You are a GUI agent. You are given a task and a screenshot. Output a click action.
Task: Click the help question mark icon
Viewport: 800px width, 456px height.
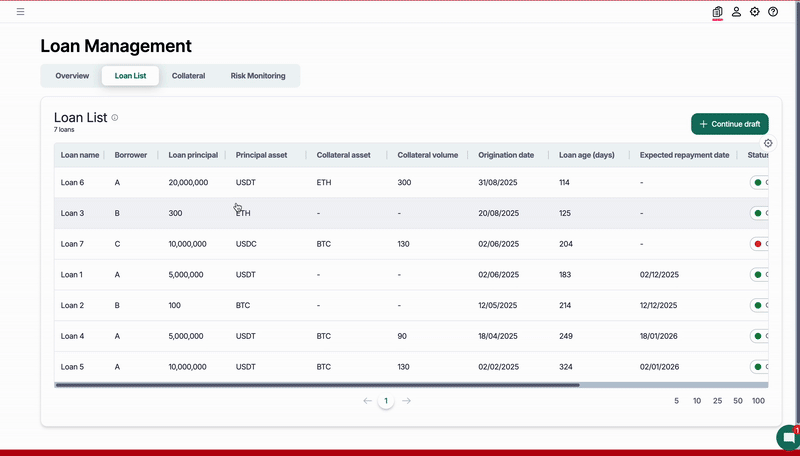click(773, 12)
